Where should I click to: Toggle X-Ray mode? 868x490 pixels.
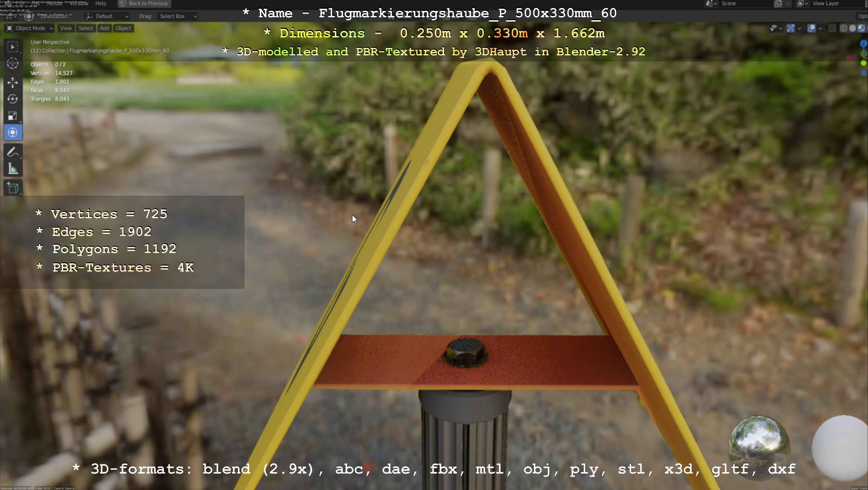[x=832, y=28]
